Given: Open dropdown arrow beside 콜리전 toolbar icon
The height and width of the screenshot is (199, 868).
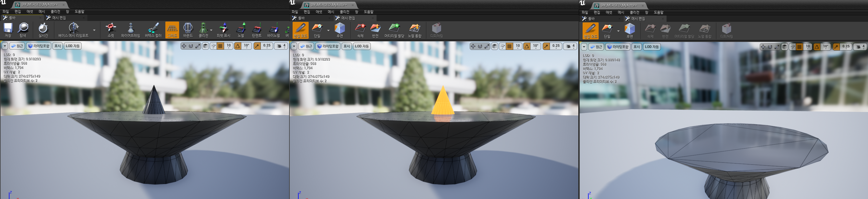Looking at the screenshot, I should pyautogui.click(x=211, y=30).
